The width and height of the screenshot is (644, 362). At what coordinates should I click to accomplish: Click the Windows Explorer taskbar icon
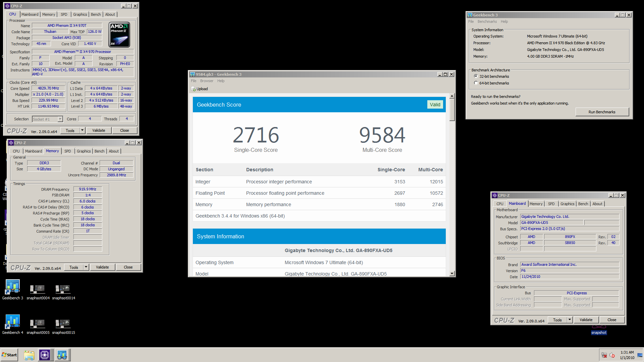(x=29, y=355)
